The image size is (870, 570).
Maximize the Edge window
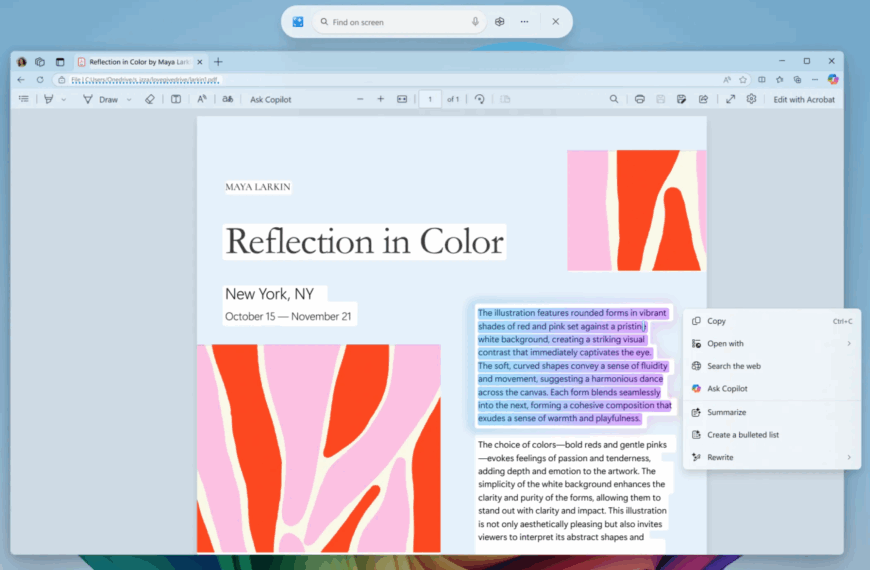(807, 61)
